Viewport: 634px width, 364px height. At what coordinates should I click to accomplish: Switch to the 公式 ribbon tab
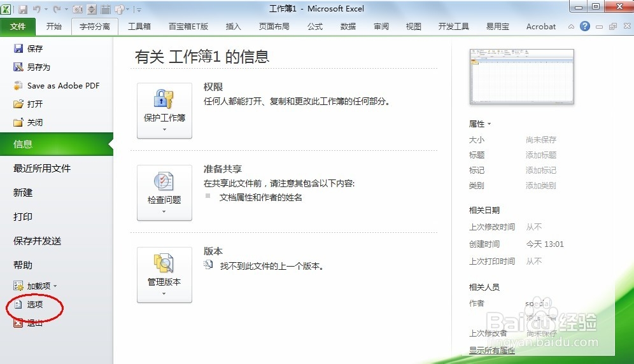pos(315,26)
